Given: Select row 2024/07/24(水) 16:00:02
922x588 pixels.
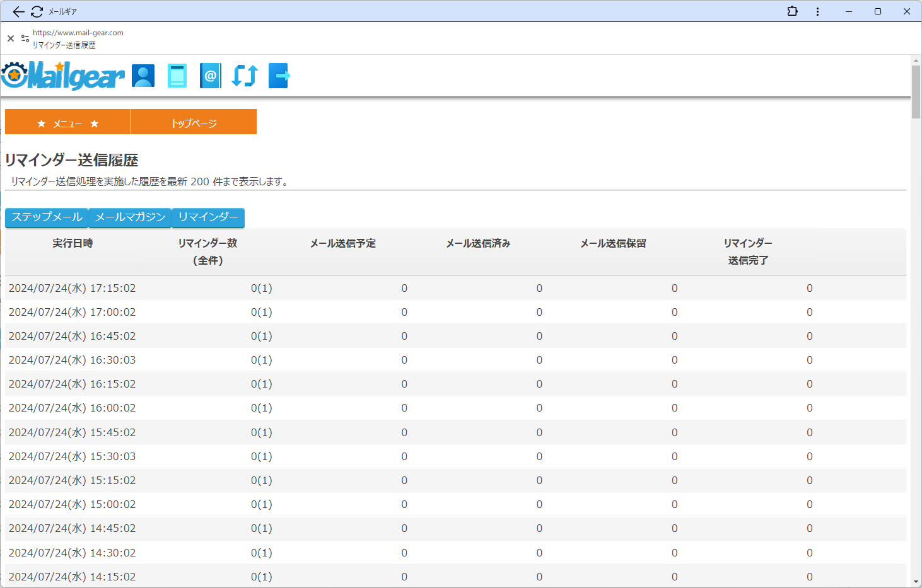Looking at the screenshot, I should coord(455,408).
